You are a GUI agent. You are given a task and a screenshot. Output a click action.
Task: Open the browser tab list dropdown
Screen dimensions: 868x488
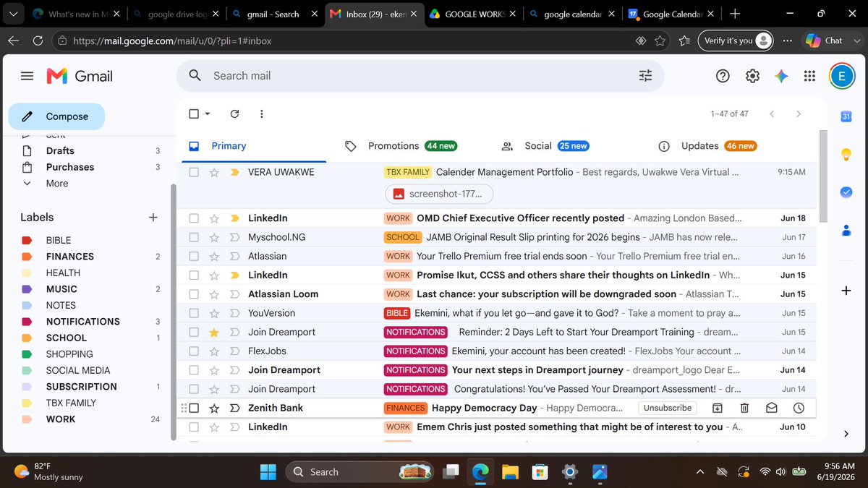tap(14, 14)
